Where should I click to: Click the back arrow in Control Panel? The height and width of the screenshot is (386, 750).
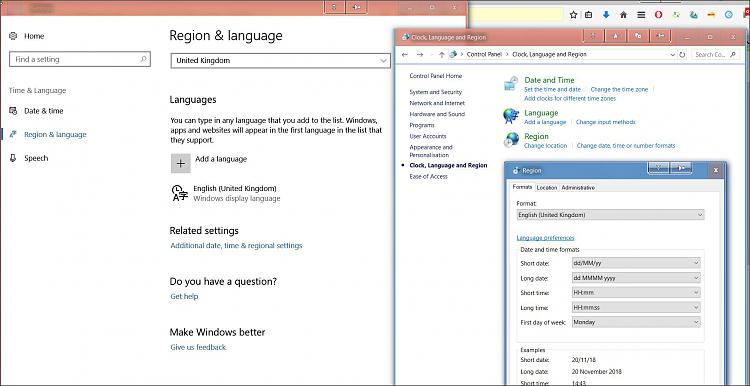click(x=405, y=55)
